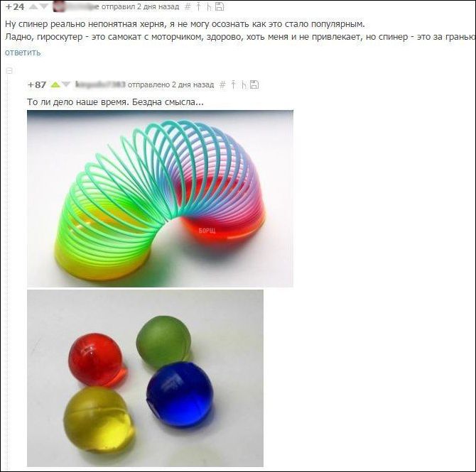Viewport: 476px width, 472px height.
Task: Click the +87 rating score
Action: point(37,84)
